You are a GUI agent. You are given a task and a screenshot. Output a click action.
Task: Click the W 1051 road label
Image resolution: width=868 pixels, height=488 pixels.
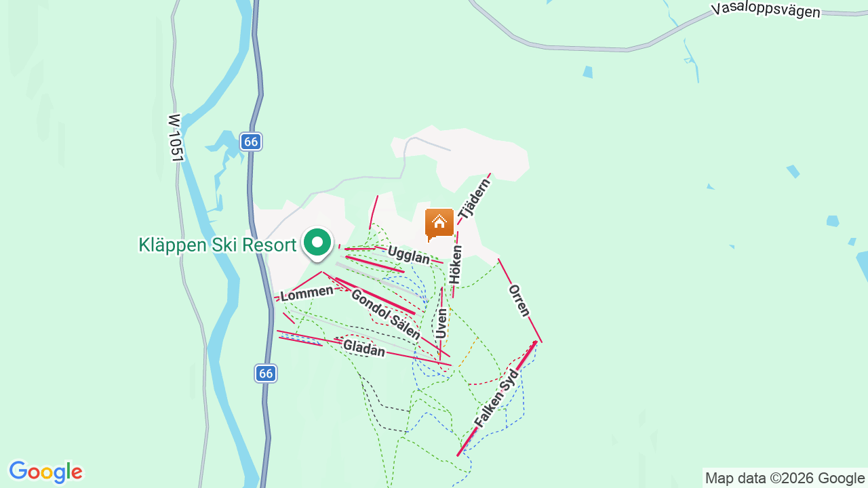tap(176, 138)
